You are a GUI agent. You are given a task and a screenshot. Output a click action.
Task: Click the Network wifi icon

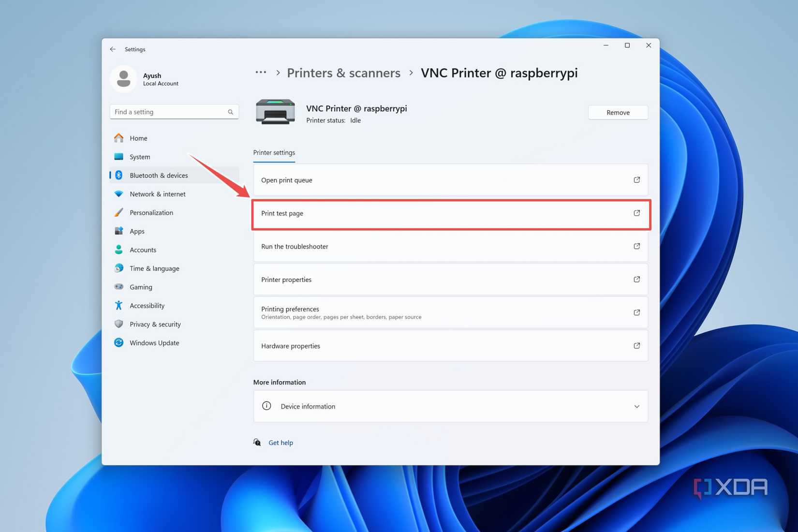[x=119, y=194]
